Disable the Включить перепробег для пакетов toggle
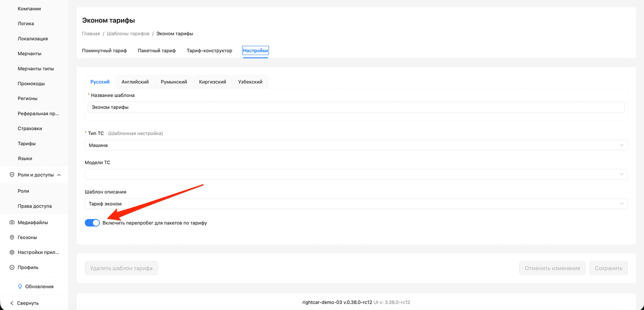The height and width of the screenshot is (310, 644). 92,223
